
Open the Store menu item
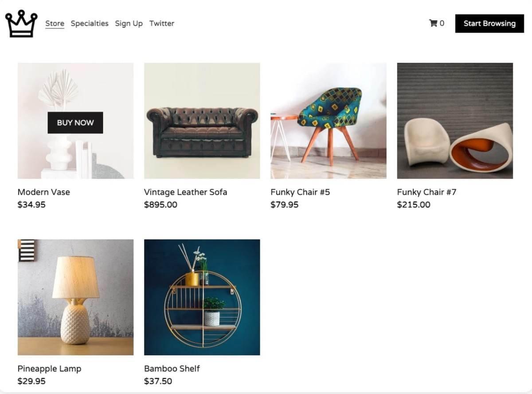click(55, 24)
